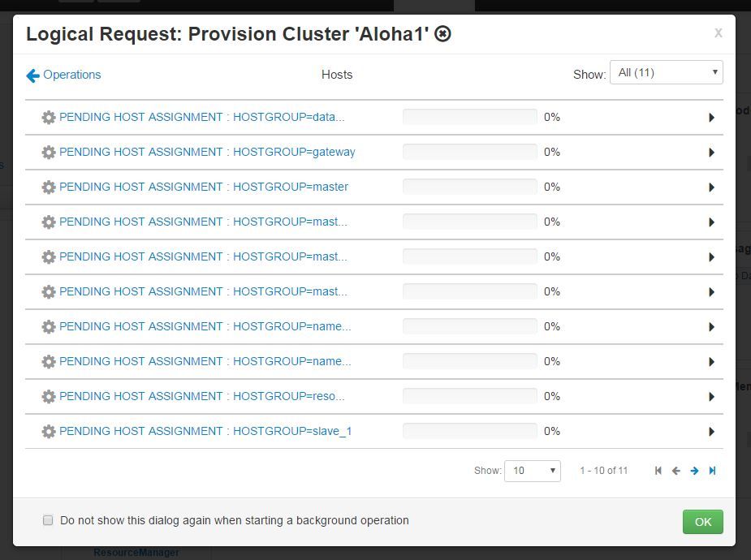Expand the HOSTGROUP=gateway row arrow

(711, 153)
